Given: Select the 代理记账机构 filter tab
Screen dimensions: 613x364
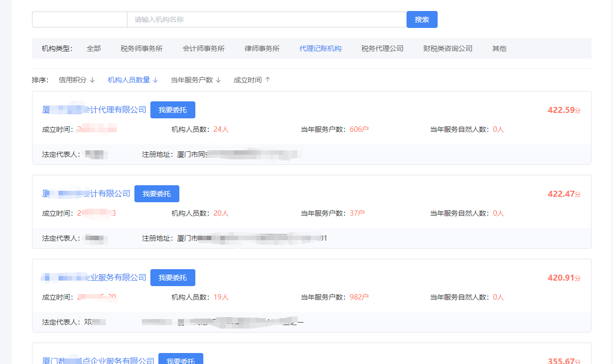Looking at the screenshot, I should coord(320,48).
